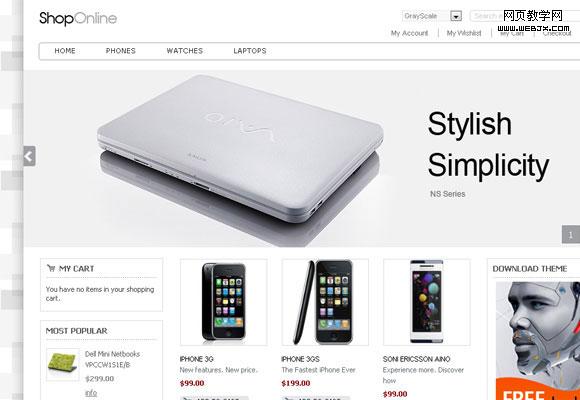Click the free theme download banner

pos(538,341)
